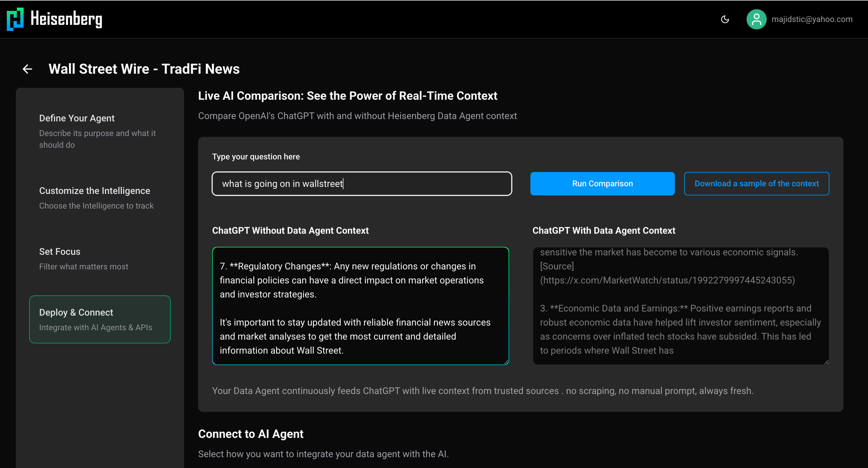Click Download a sample of the context

pos(756,184)
